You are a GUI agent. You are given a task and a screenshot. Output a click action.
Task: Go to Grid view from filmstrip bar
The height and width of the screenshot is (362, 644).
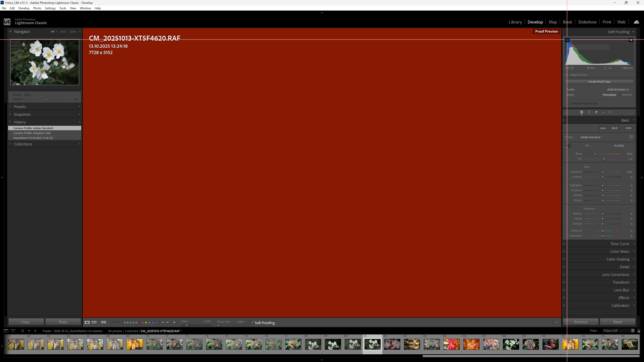[x=22, y=331]
